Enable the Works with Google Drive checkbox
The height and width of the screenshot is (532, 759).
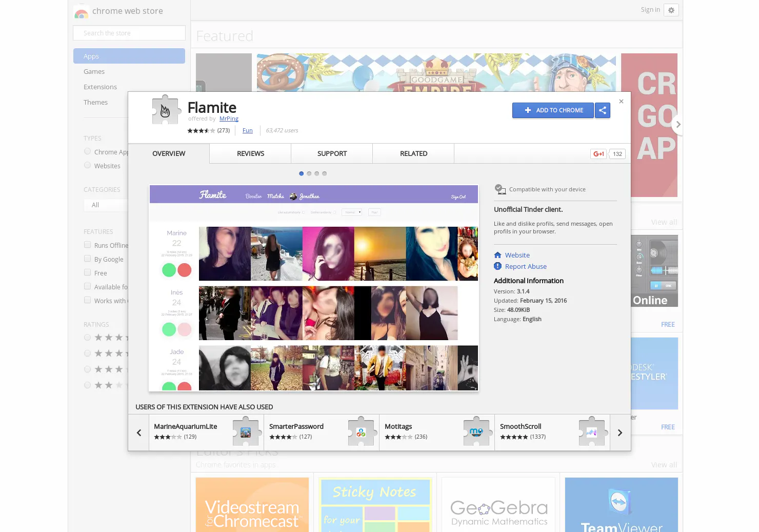(88, 300)
